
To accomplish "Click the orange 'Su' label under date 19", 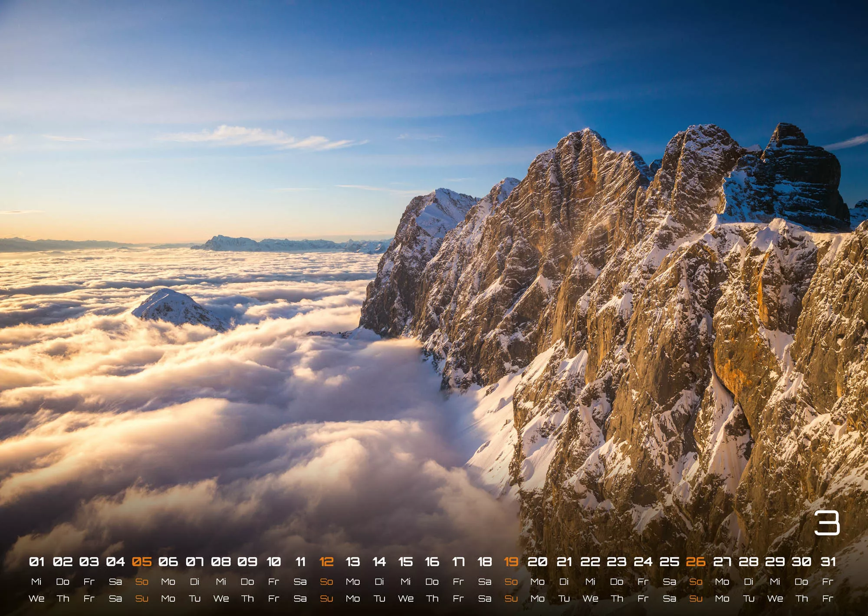I will pos(511,599).
